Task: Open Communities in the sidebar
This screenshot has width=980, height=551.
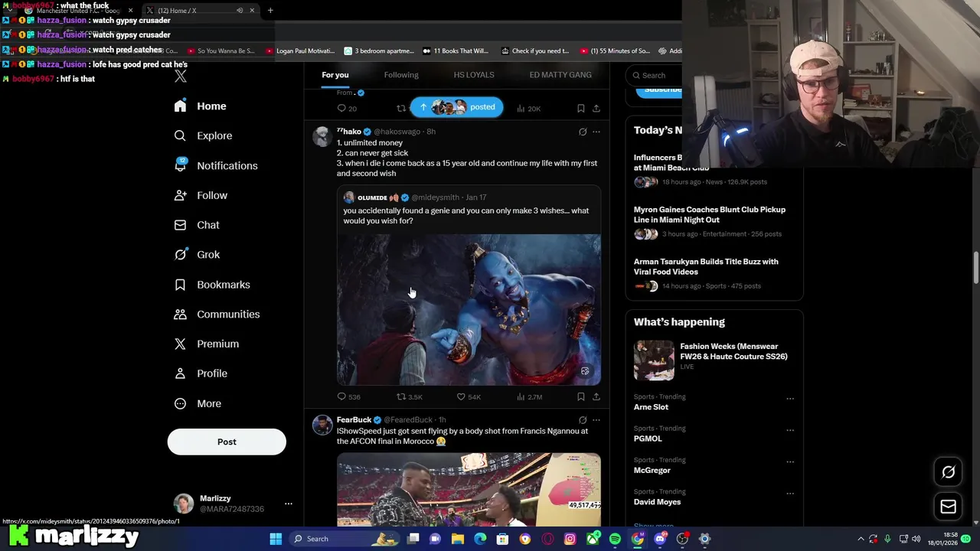Action: pyautogui.click(x=217, y=315)
